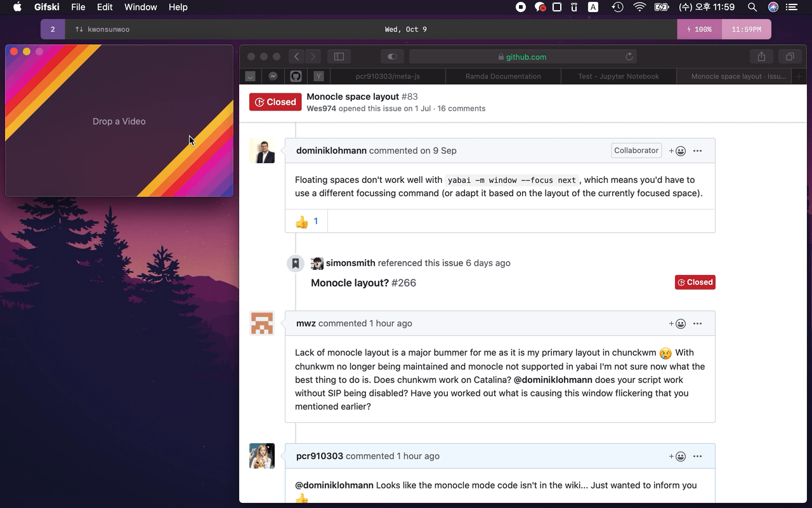Click the square window manager menu bar icon

pos(557,7)
